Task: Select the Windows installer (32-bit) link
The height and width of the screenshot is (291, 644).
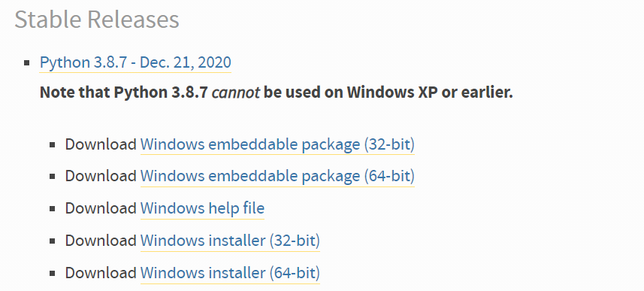Action: point(230,241)
